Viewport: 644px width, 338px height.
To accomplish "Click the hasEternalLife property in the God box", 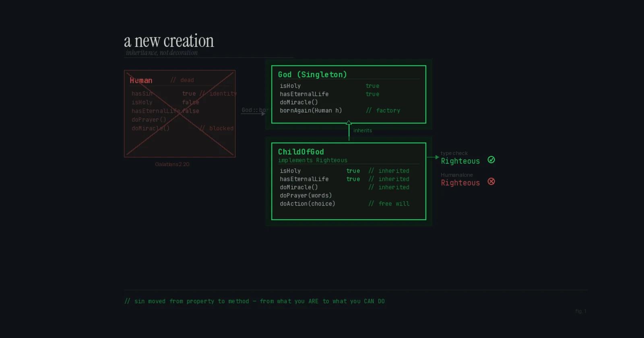I will (x=304, y=94).
